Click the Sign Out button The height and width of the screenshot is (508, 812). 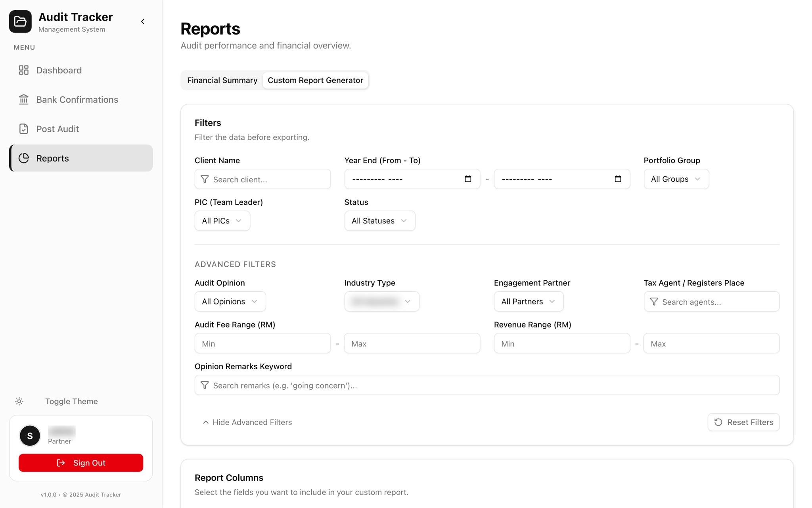pos(81,463)
